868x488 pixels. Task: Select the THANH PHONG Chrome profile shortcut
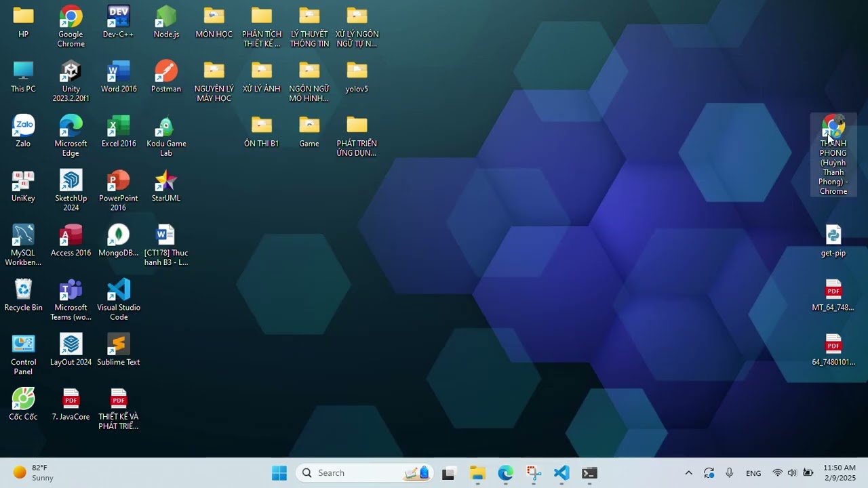833,155
